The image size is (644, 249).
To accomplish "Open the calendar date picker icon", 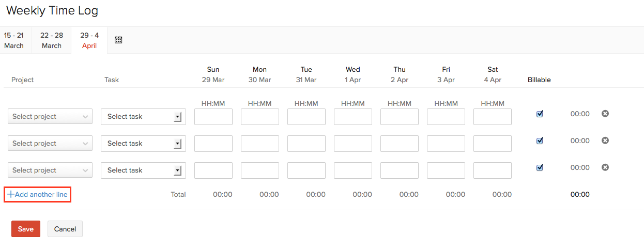I will click(x=118, y=40).
